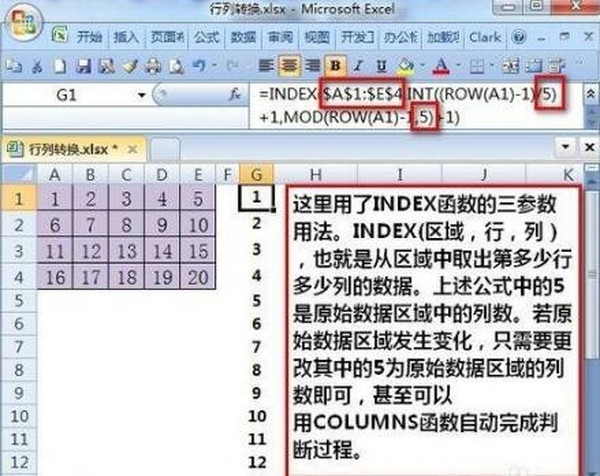The height and width of the screenshot is (476, 600).
Task: Open borders dropdown arrow
Action: click(x=492, y=65)
